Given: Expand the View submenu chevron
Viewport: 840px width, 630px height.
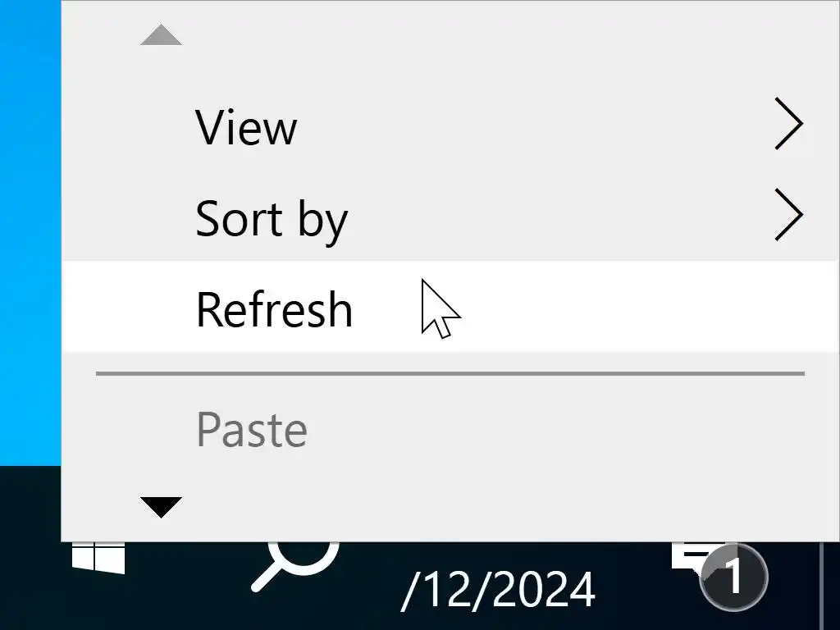Looking at the screenshot, I should (787, 126).
